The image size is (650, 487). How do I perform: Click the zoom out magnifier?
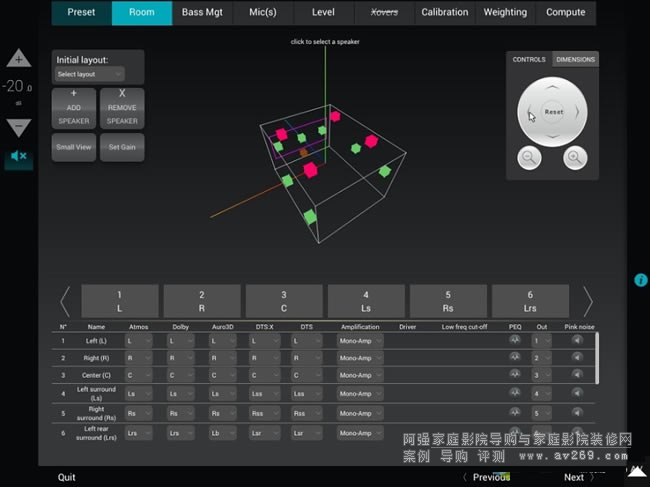point(530,157)
